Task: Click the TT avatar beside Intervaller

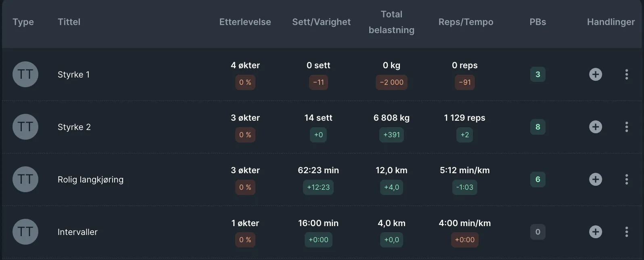Action: [25, 232]
